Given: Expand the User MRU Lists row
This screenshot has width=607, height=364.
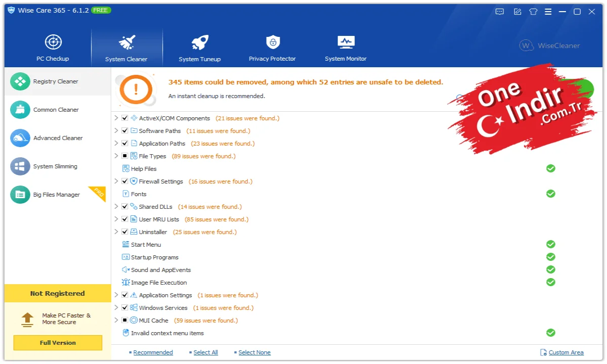Looking at the screenshot, I should click(116, 219).
